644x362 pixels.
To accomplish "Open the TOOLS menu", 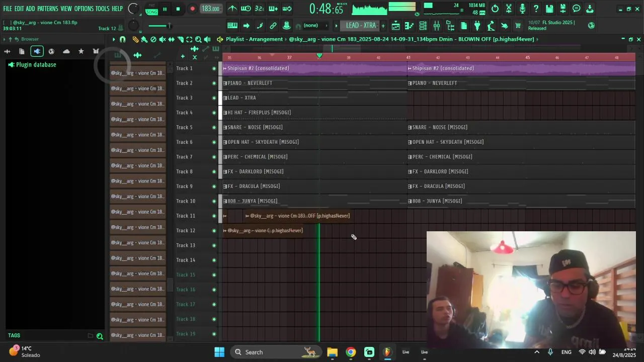I will click(x=103, y=9).
